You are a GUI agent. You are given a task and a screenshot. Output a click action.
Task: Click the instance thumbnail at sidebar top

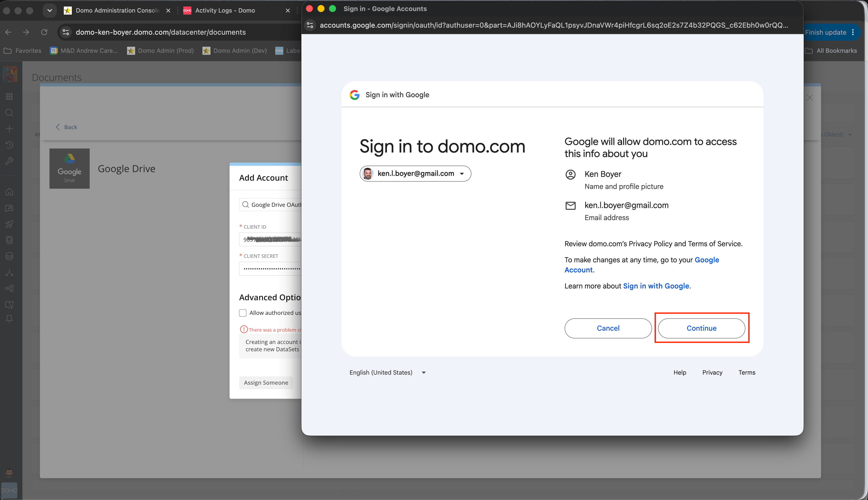(10, 74)
